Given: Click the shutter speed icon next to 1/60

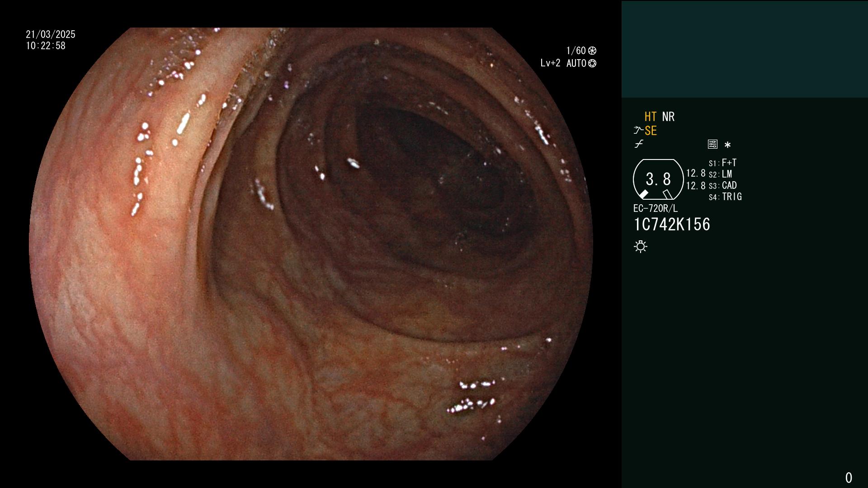Looking at the screenshot, I should (592, 51).
